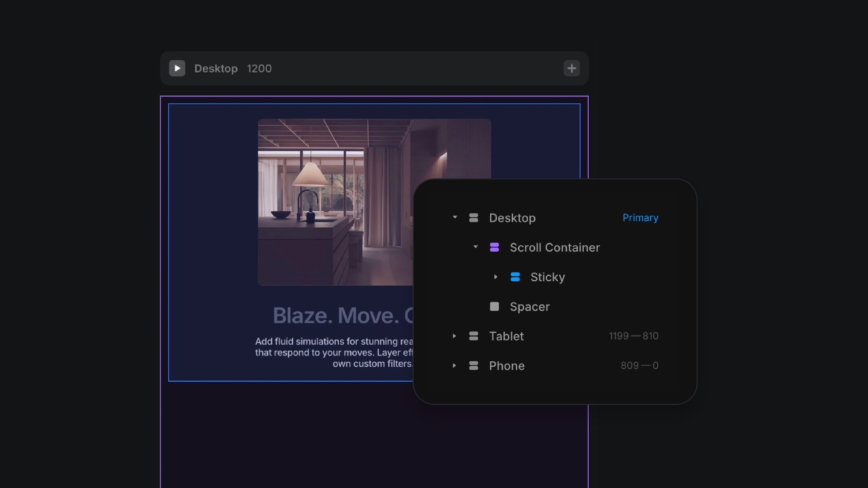868x488 pixels.
Task: Select the Tablet breakpoint row
Action: click(506, 336)
